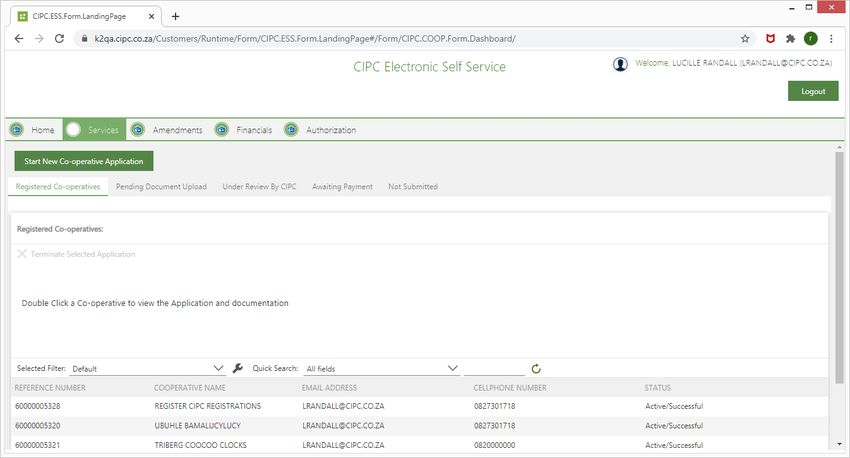
Task: Select reference number 60000005320
Action: [x=37, y=425]
